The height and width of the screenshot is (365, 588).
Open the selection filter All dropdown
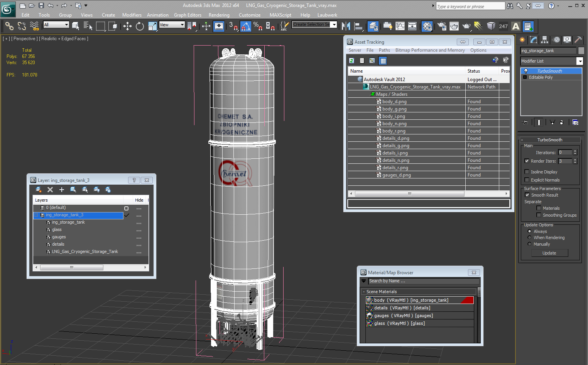point(66,25)
